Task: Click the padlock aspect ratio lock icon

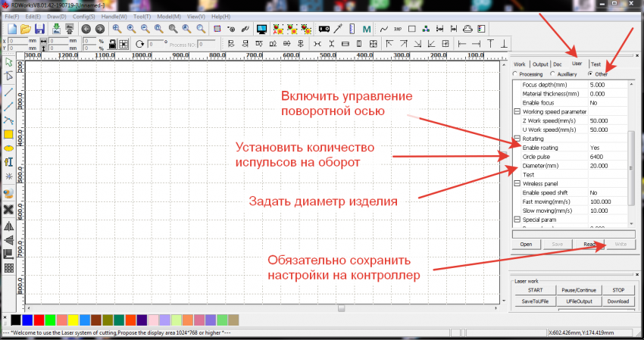Action: click(x=112, y=44)
